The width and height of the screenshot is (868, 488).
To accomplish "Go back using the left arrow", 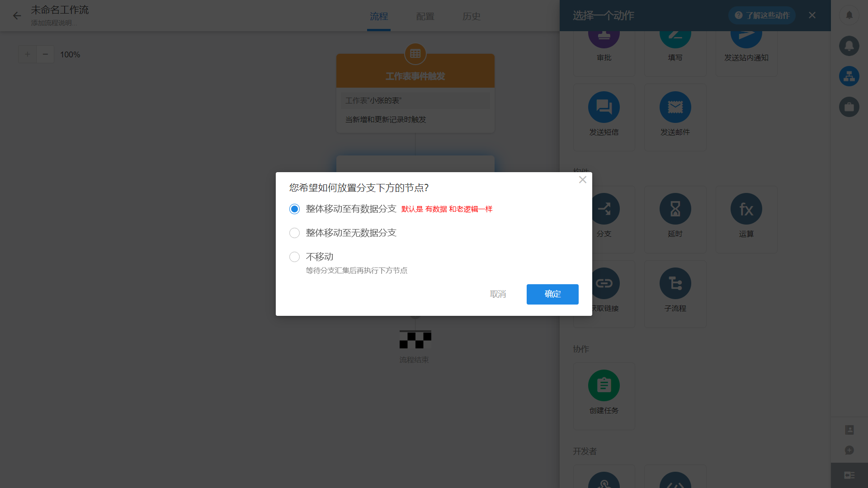I will 17,16.
